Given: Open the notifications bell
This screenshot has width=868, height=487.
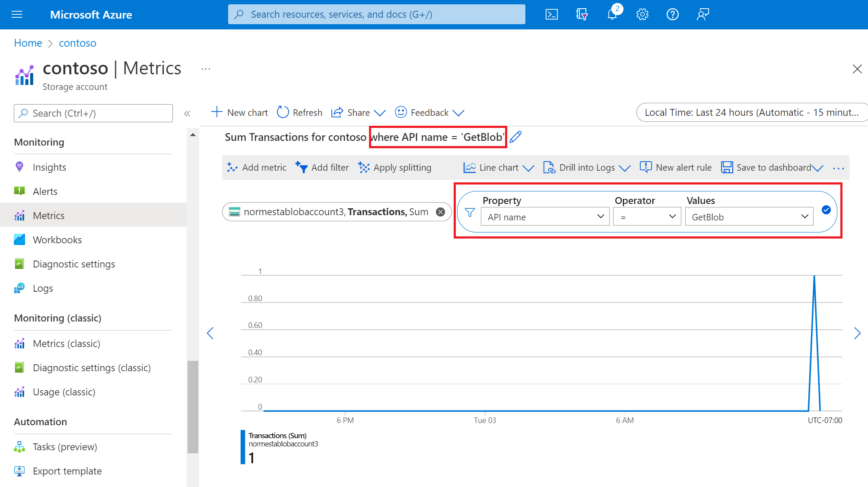Looking at the screenshot, I should pyautogui.click(x=613, y=14).
